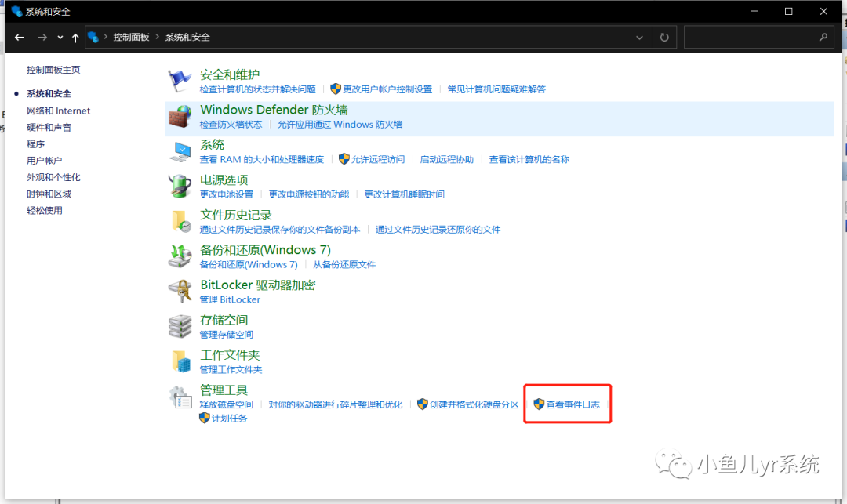Viewport: 847px width, 504px height.
Task: Open 常见计算机问题疑难解答 link
Action: [496, 89]
